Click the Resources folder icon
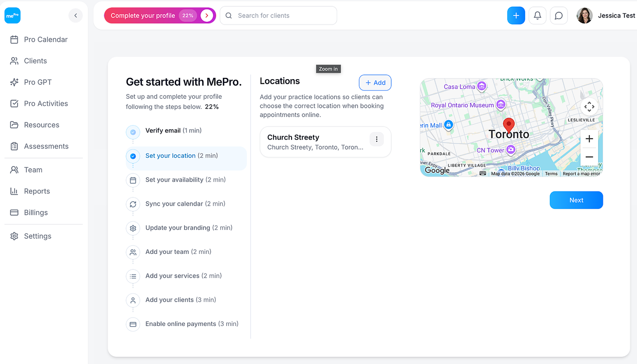Viewport: 637px width, 364px height. pos(14,125)
